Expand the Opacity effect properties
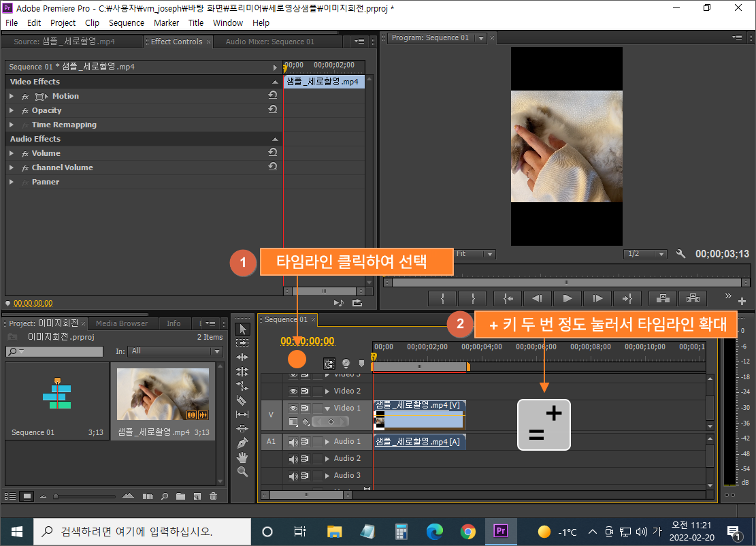Screen dimensions: 756x546 pyautogui.click(x=12, y=110)
